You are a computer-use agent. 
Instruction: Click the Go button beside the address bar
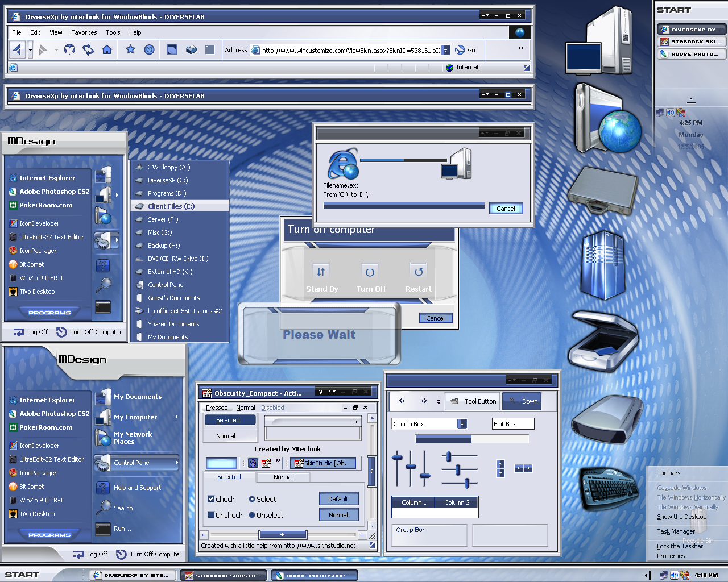point(465,50)
